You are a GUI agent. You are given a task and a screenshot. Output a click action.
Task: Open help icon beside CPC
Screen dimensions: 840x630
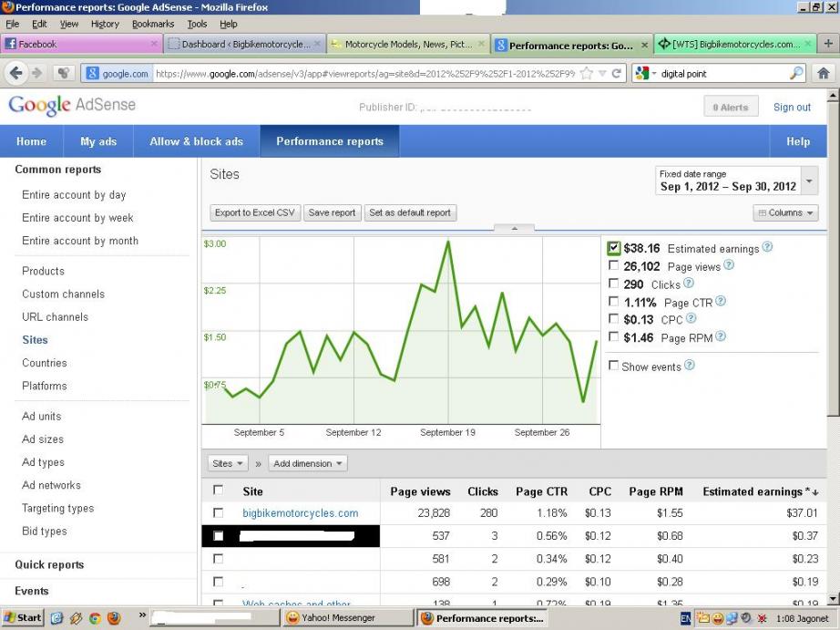(691, 318)
